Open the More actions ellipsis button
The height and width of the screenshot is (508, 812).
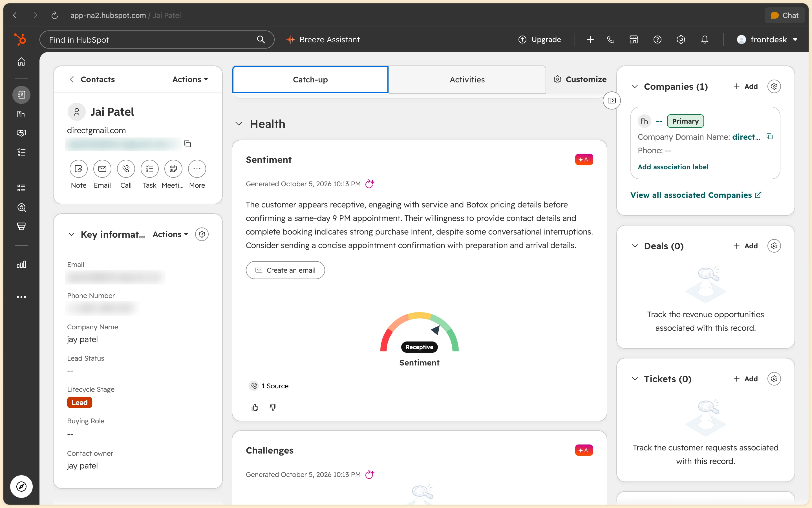click(x=197, y=169)
